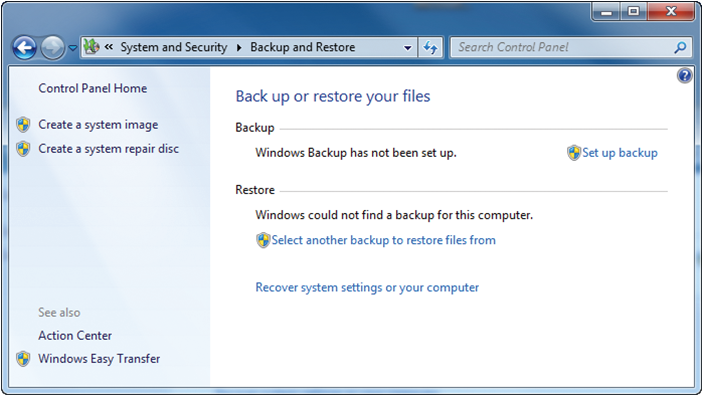The image size is (703, 396).
Task: Go to Control Panel Home
Action: [92, 88]
